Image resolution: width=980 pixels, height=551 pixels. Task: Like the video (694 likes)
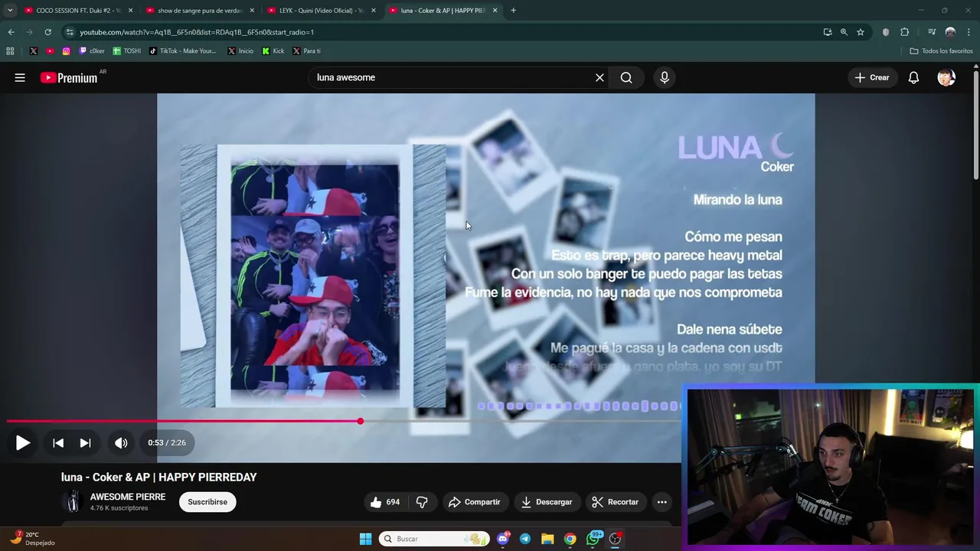pyautogui.click(x=384, y=502)
